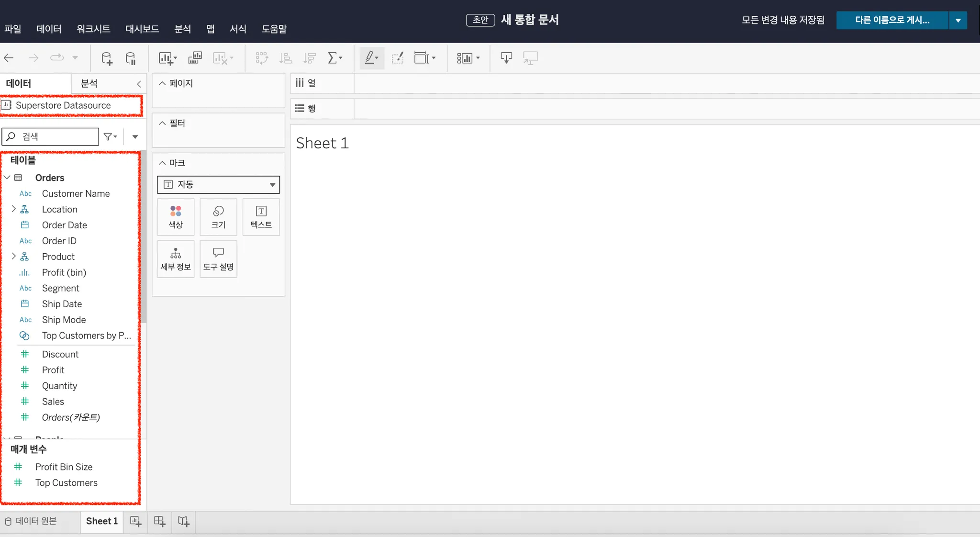
Task: Collapse the Marks (마크) card
Action: tap(162, 163)
